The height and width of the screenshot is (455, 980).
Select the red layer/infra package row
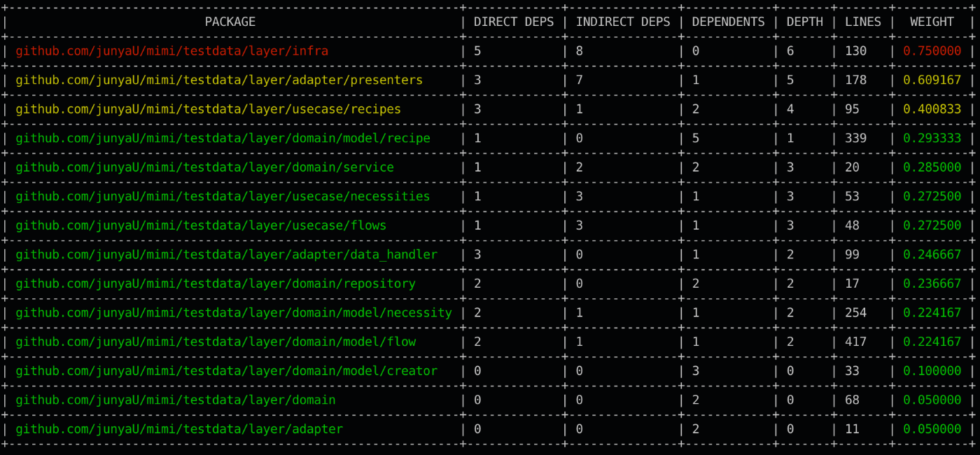point(174,50)
